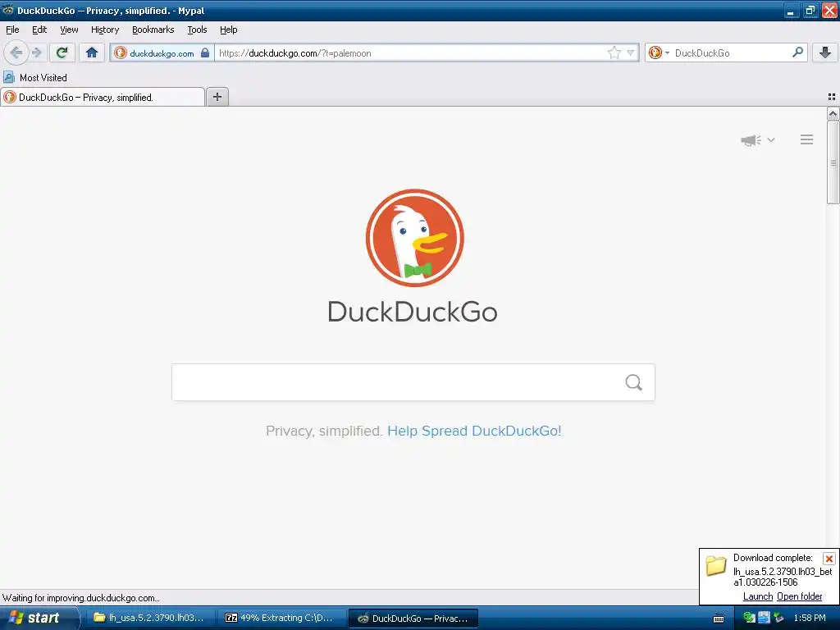840x630 pixels.
Task: Follow the Help Spread DuckDuckGo! link
Action: point(474,431)
